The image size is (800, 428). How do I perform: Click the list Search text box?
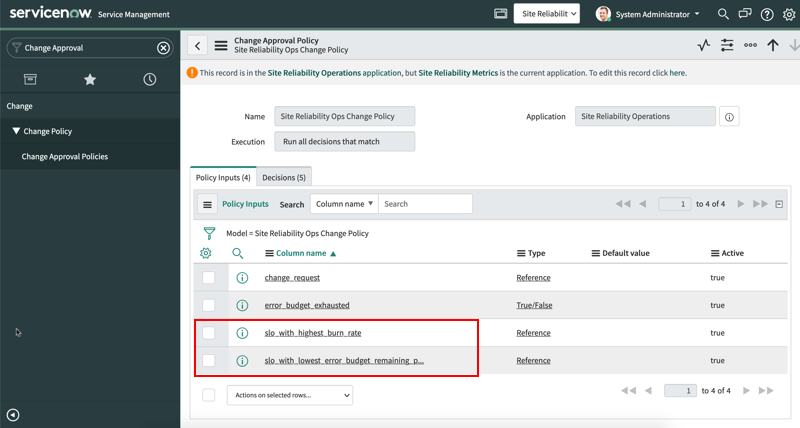(x=425, y=204)
